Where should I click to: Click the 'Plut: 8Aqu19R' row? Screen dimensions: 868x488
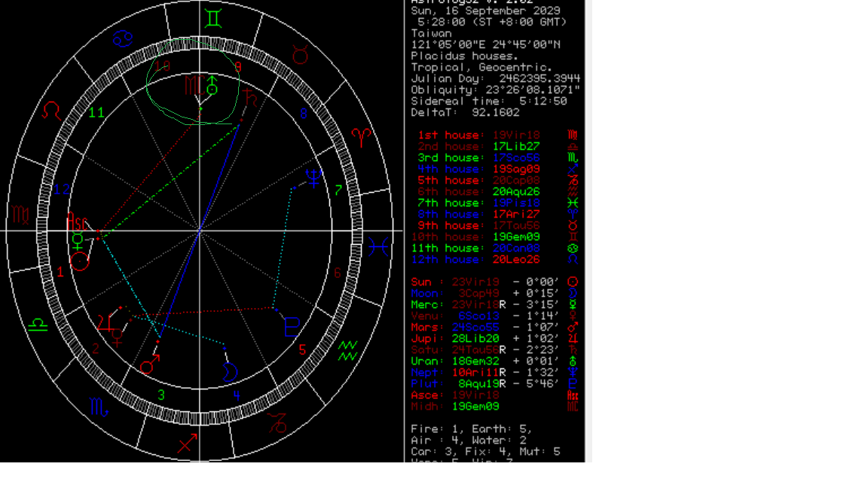pyautogui.click(x=494, y=383)
